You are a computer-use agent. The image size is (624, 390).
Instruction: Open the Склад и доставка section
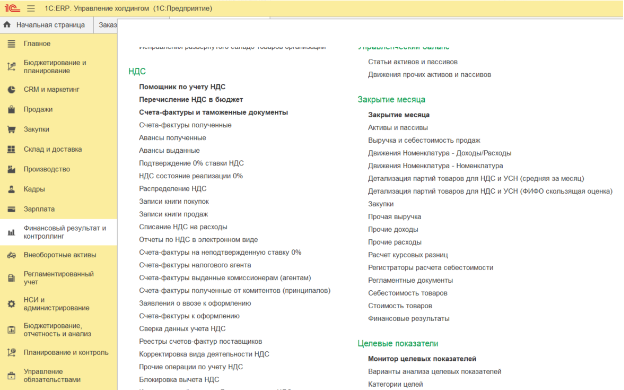point(53,149)
